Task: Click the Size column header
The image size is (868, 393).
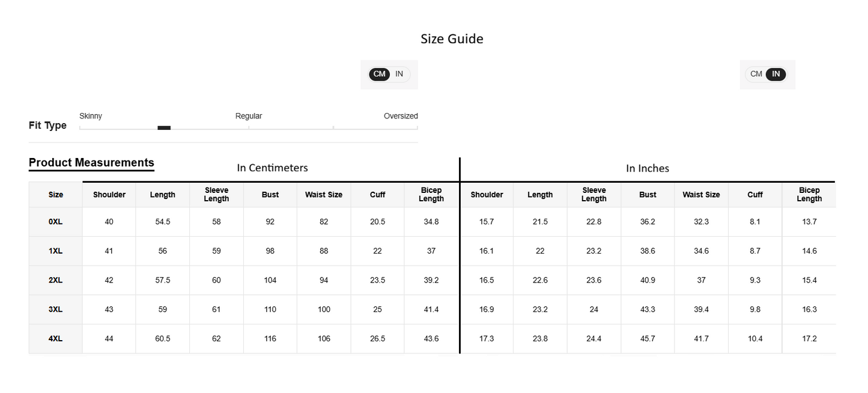Action: click(x=56, y=195)
